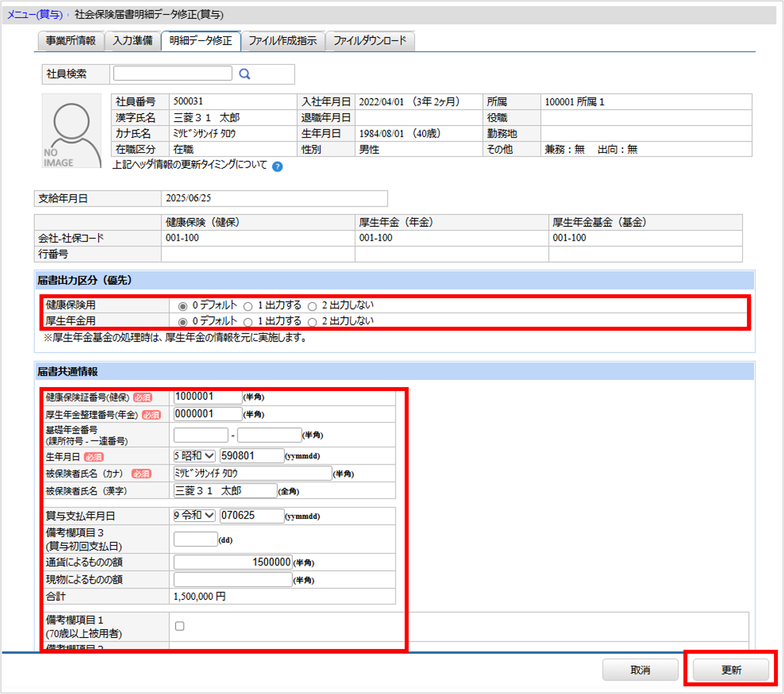The width and height of the screenshot is (784, 694).
Task: Select 2 出力しない for 厚生年金用
Action: tap(312, 322)
